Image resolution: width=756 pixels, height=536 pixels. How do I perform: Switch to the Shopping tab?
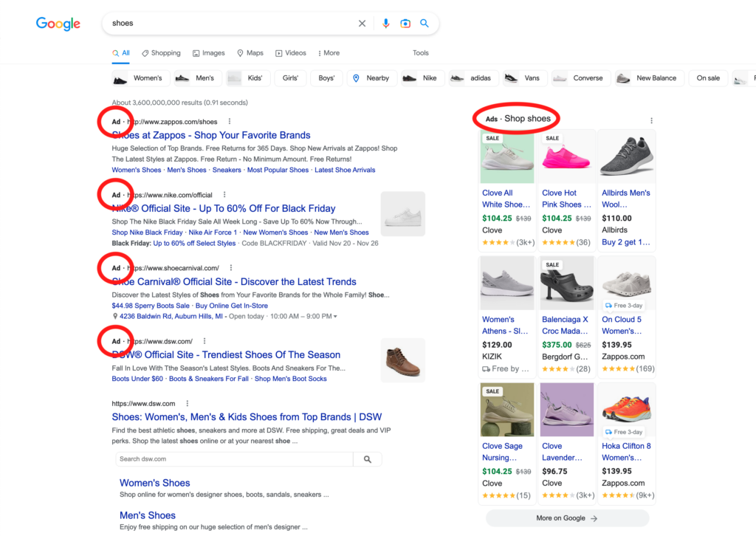click(x=161, y=53)
